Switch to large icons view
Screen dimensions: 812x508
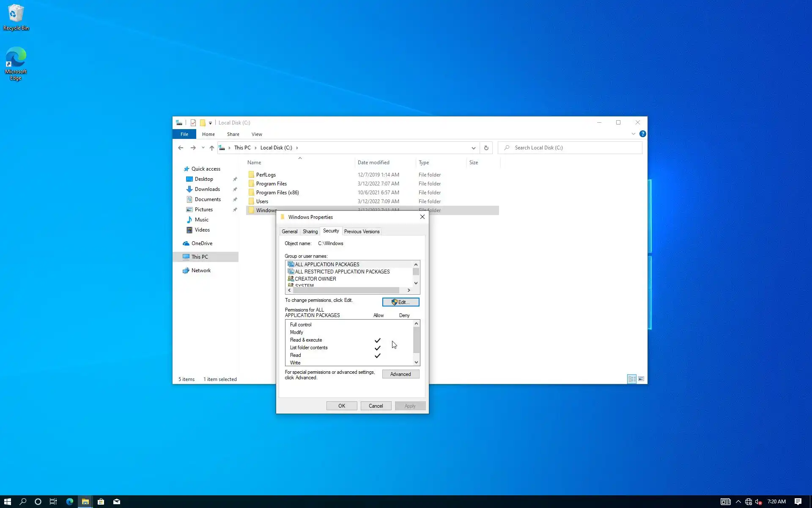pos(641,379)
